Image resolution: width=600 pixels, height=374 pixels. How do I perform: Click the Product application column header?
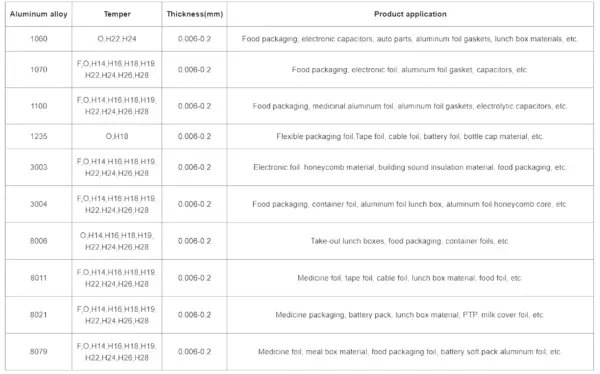click(410, 14)
